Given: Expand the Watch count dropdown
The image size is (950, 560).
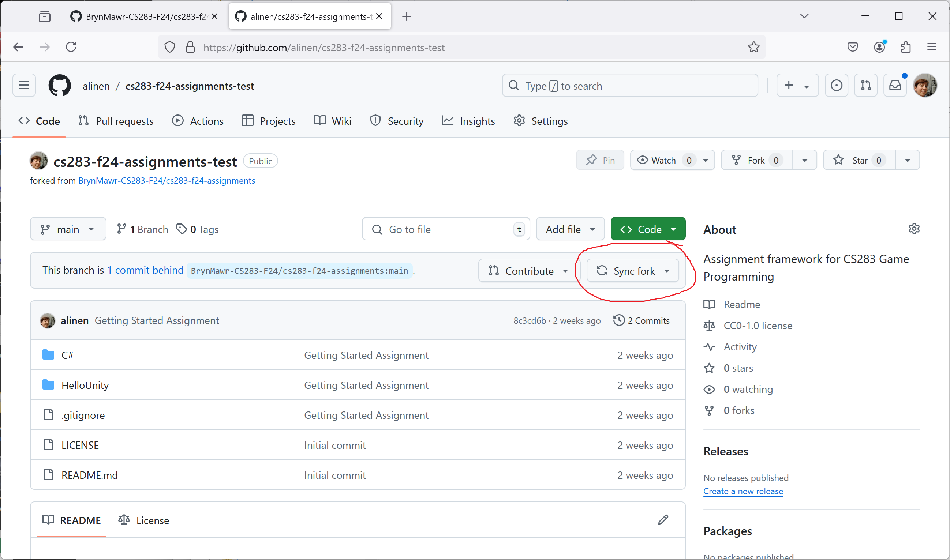Looking at the screenshot, I should click(x=705, y=160).
